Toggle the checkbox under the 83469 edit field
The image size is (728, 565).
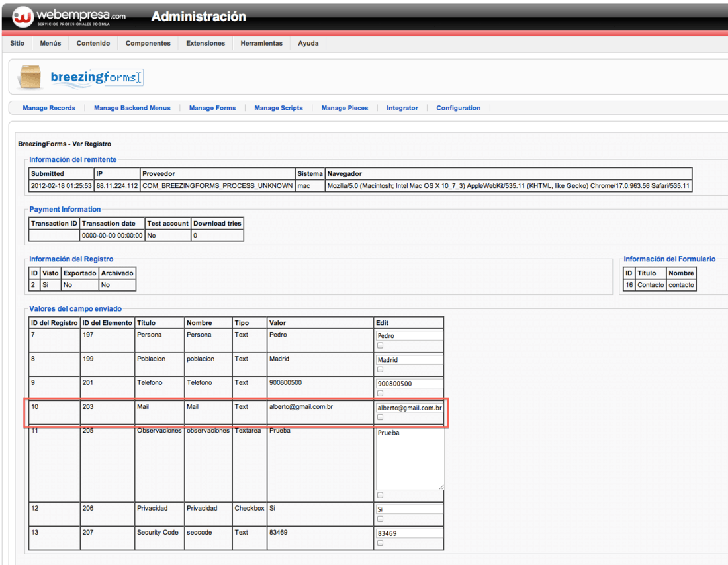point(381,543)
